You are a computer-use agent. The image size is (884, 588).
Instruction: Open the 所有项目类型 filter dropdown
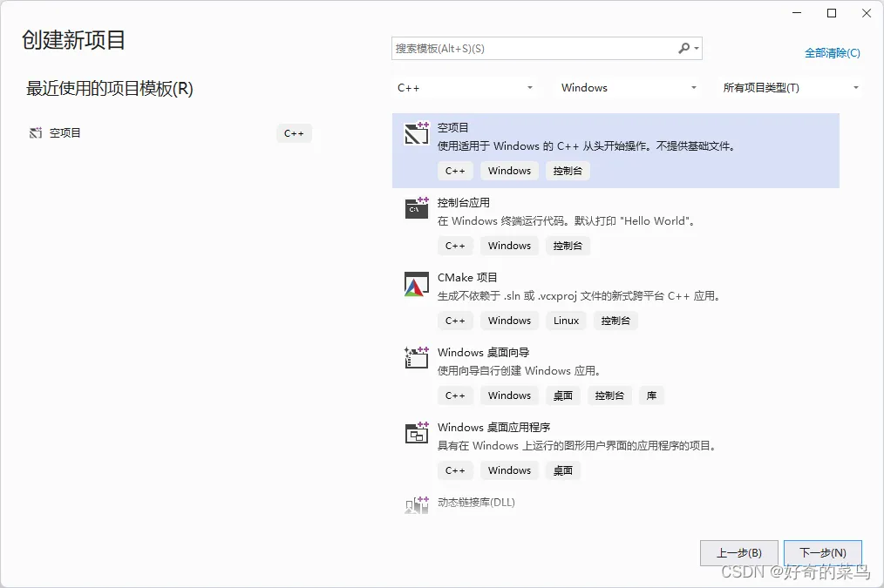(x=790, y=88)
